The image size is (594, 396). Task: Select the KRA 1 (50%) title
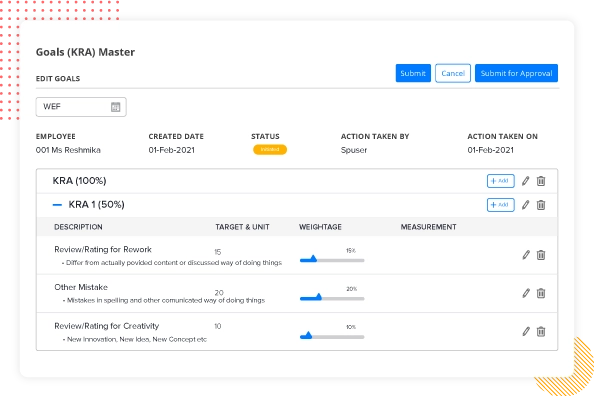[x=96, y=205]
